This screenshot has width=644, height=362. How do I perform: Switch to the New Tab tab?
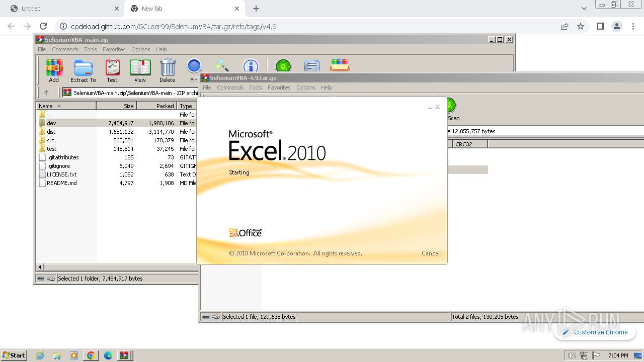point(184,9)
